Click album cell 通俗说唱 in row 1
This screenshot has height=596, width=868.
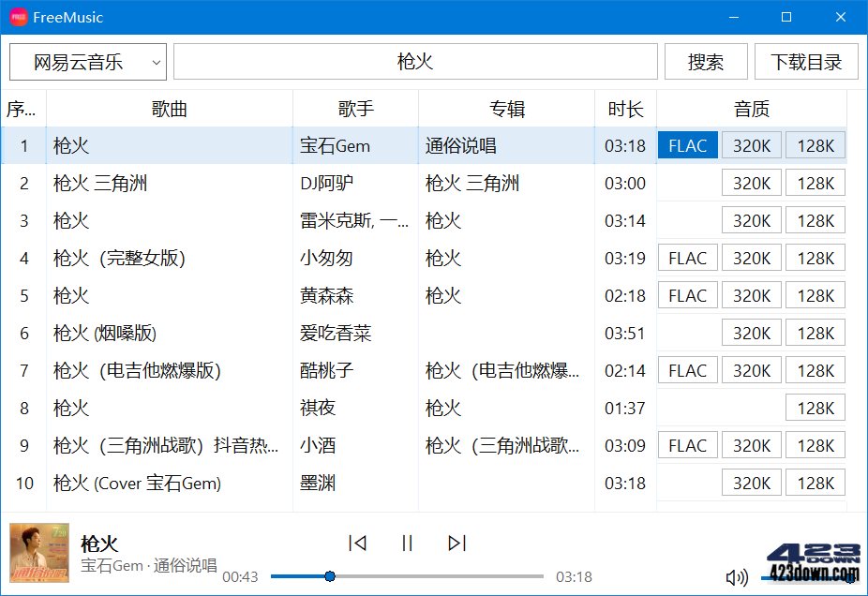pyautogui.click(x=460, y=145)
